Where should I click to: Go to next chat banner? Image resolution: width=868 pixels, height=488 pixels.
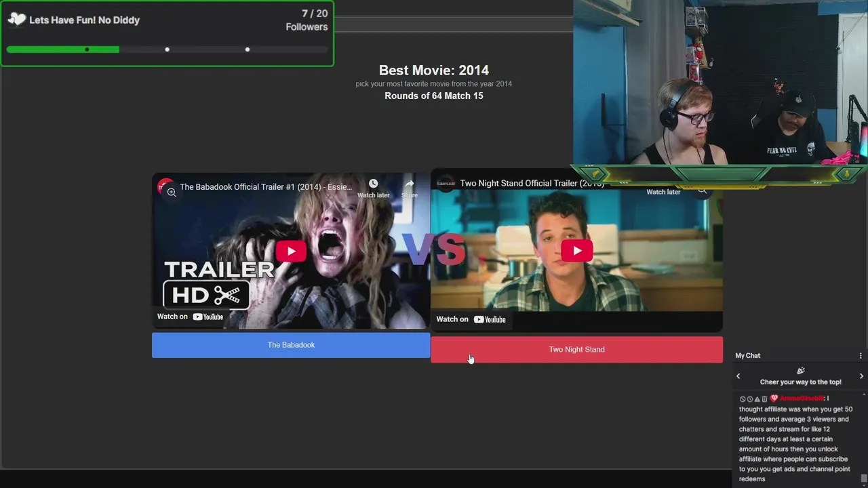(x=861, y=376)
